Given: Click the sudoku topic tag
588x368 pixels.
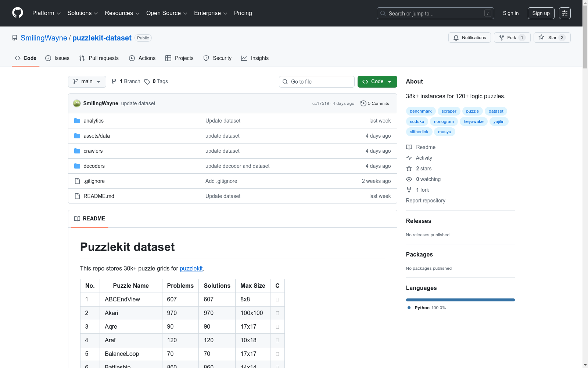Looking at the screenshot, I should [417, 121].
